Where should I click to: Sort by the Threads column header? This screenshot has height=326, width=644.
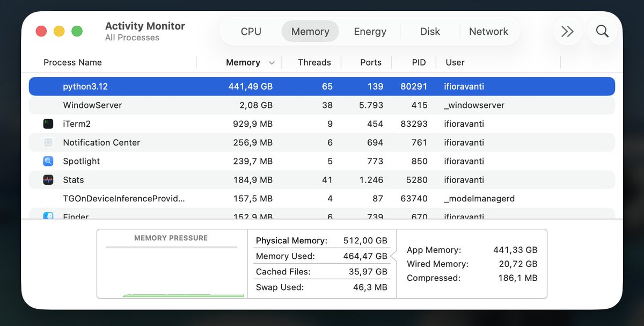(x=314, y=62)
